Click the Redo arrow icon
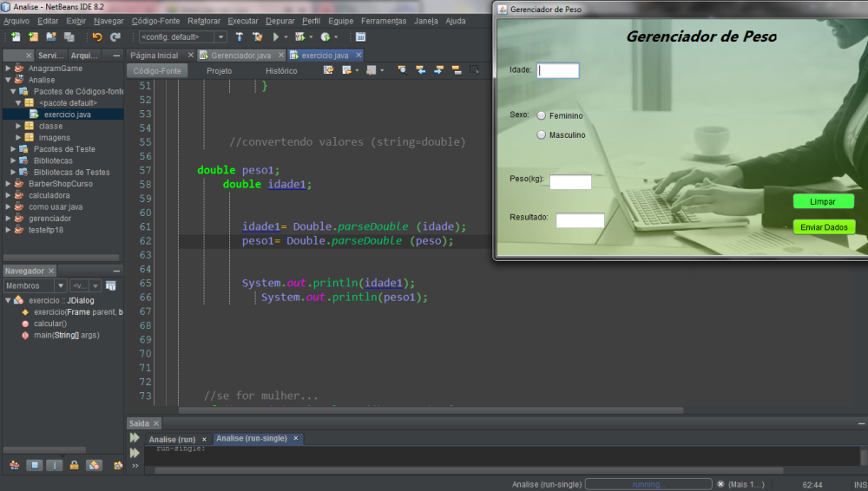The height and width of the screenshot is (491, 868). tap(115, 37)
